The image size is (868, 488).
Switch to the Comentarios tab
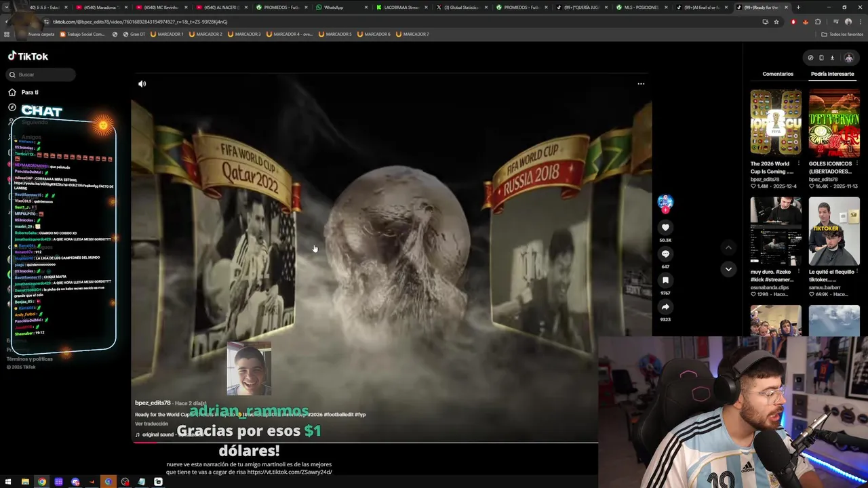(778, 74)
